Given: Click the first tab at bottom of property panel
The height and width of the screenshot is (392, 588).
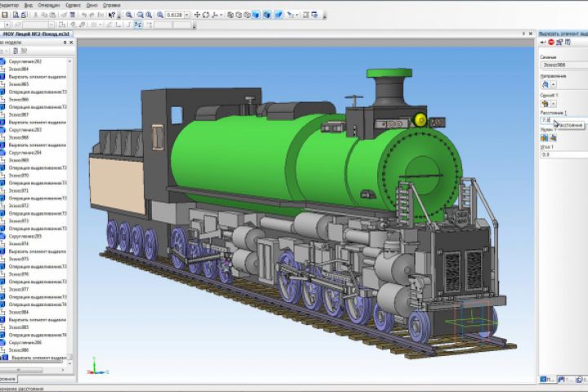Looking at the screenshot, I should (x=546, y=379).
